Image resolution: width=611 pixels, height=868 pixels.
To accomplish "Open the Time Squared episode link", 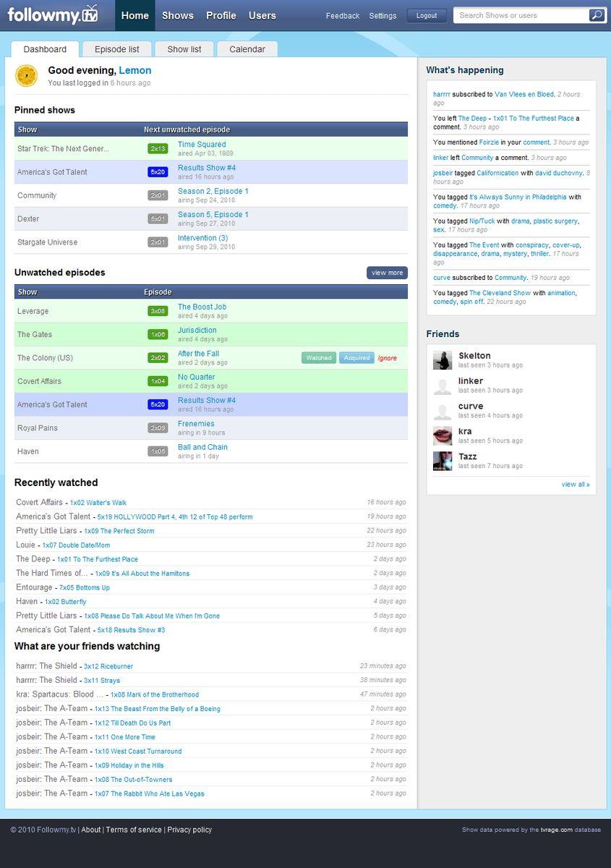I will [202, 145].
